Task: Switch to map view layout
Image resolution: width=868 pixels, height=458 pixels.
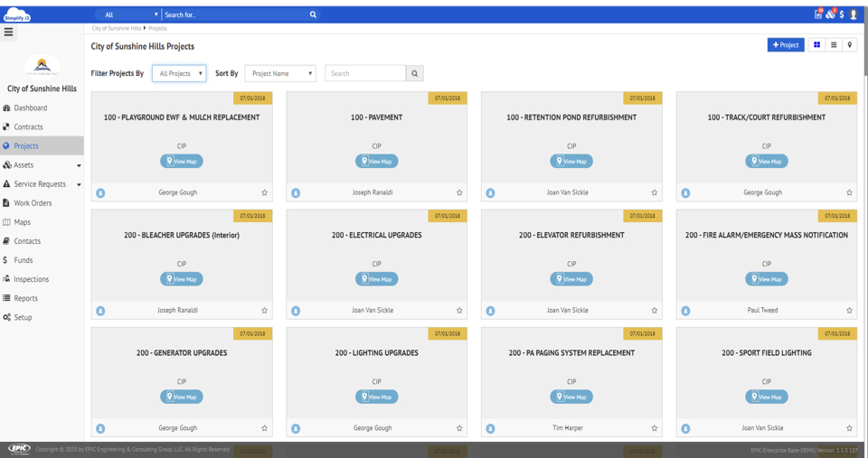Action: point(850,45)
